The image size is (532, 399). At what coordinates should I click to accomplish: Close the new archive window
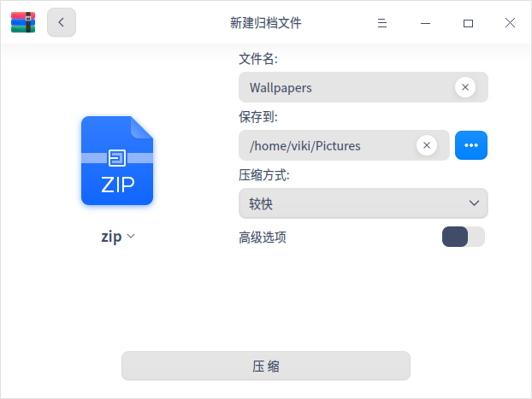(510, 23)
